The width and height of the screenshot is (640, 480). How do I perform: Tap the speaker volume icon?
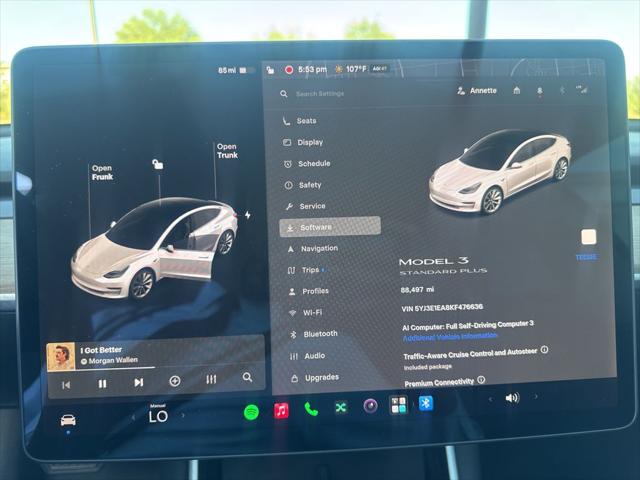tap(512, 398)
